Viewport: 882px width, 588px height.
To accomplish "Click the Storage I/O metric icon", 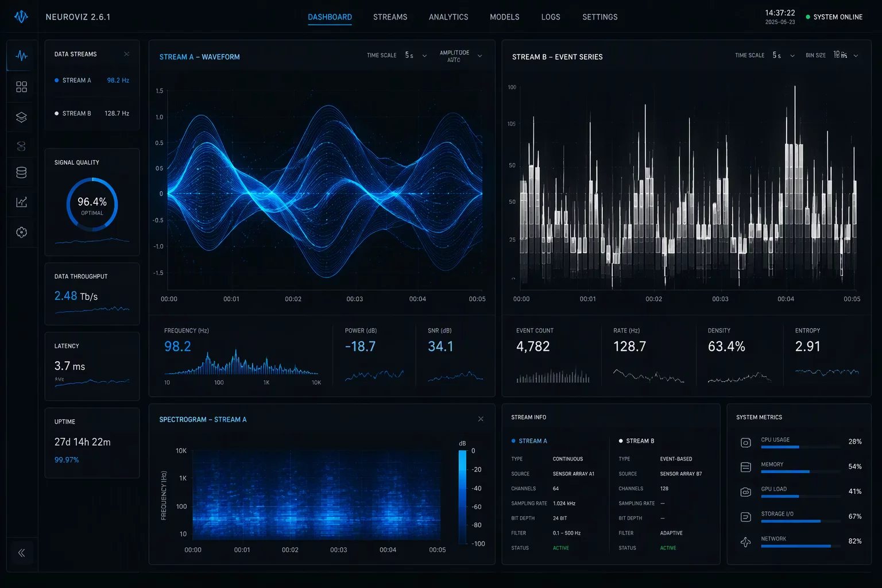I will (745, 517).
